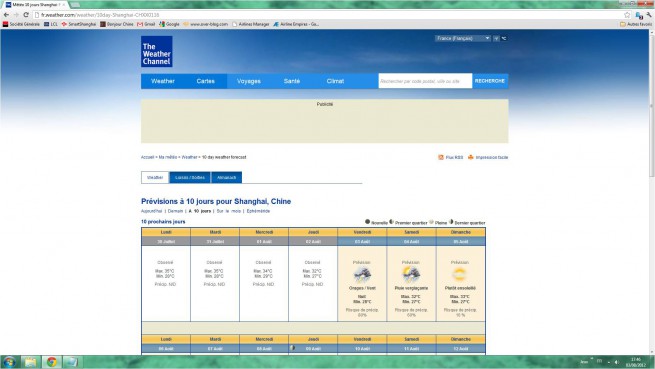The image size is (655, 369).
Task: Open a new browser tab
Action: (75, 5)
